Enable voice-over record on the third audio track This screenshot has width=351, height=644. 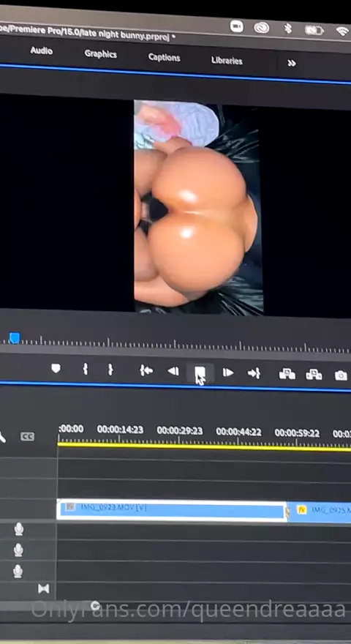[x=18, y=572]
